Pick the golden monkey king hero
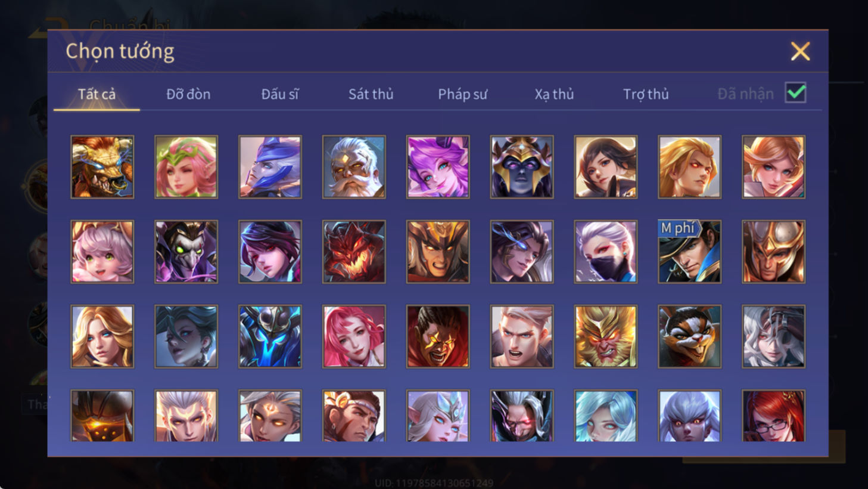This screenshot has width=868, height=489. click(605, 336)
